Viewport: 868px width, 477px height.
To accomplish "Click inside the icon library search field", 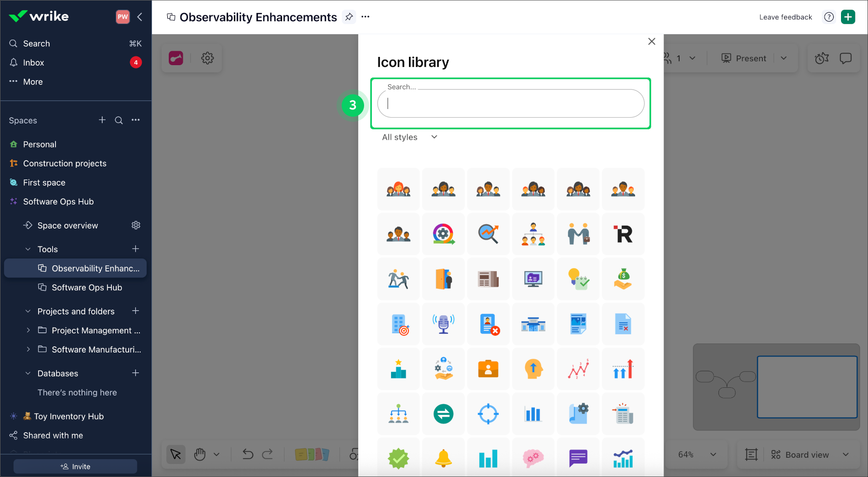I will 510,103.
